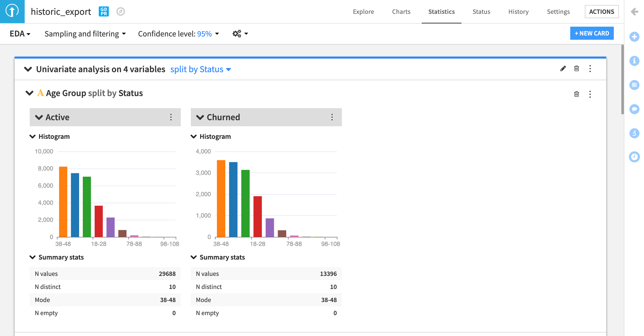Open Sampling and filtering dropdown
Viewport: 644px width, 336px height.
85,34
